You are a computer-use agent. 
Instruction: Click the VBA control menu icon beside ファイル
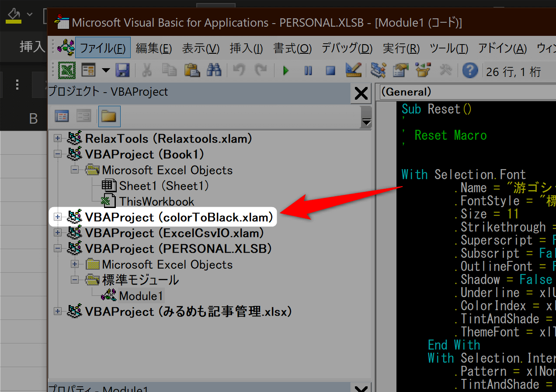click(66, 47)
